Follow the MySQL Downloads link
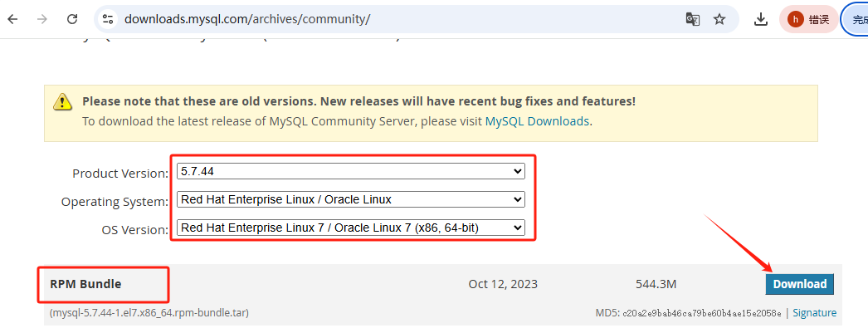 click(x=537, y=121)
